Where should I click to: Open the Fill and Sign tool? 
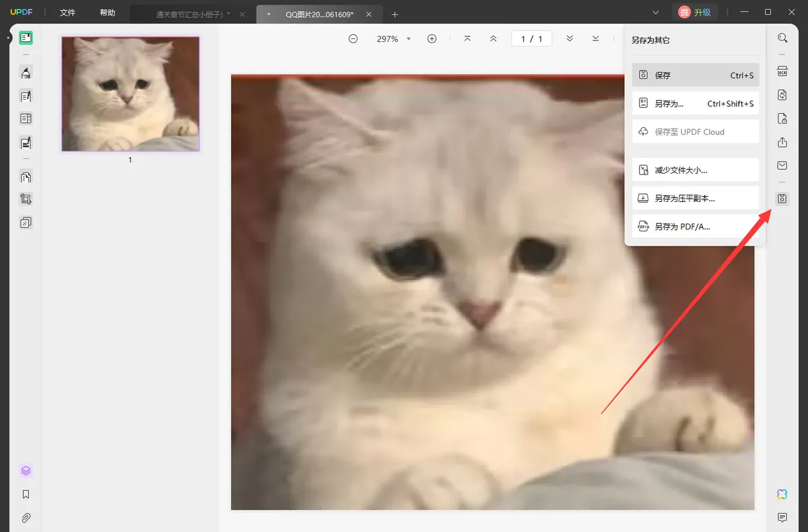pyautogui.click(x=26, y=143)
